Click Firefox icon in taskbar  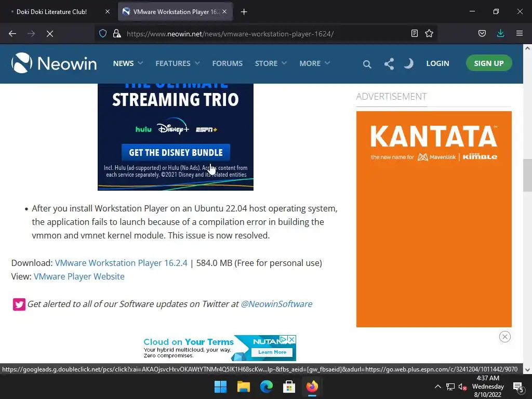[x=312, y=387]
